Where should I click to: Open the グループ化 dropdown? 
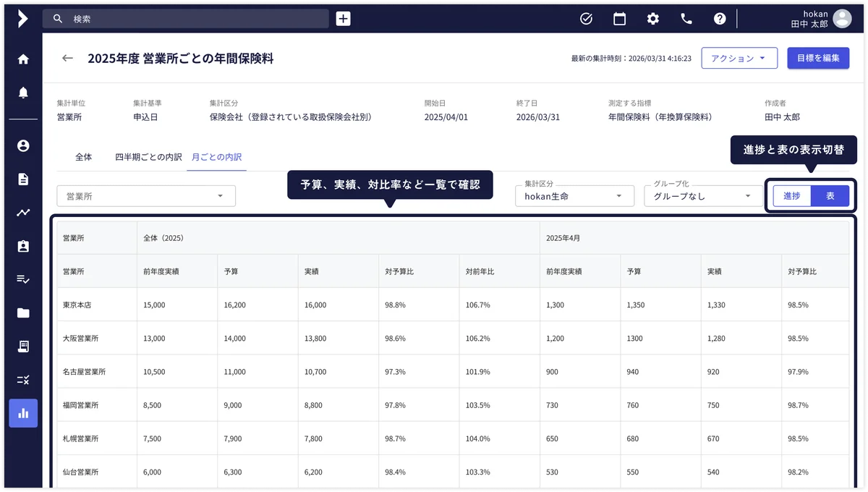pos(703,195)
